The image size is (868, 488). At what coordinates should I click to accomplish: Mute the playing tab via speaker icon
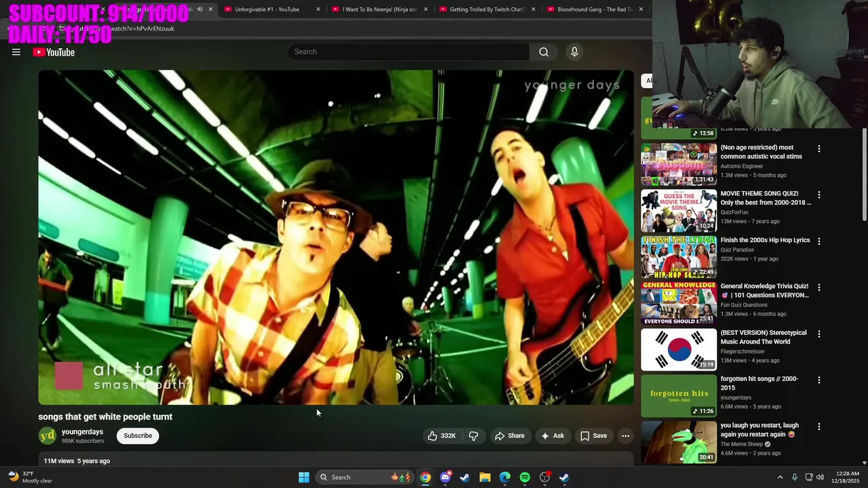click(x=199, y=9)
